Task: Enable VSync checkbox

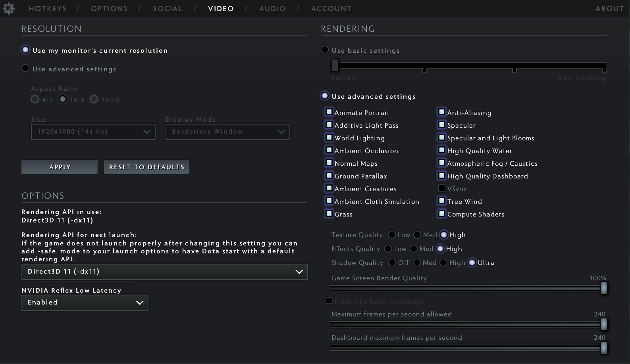Action: [442, 188]
